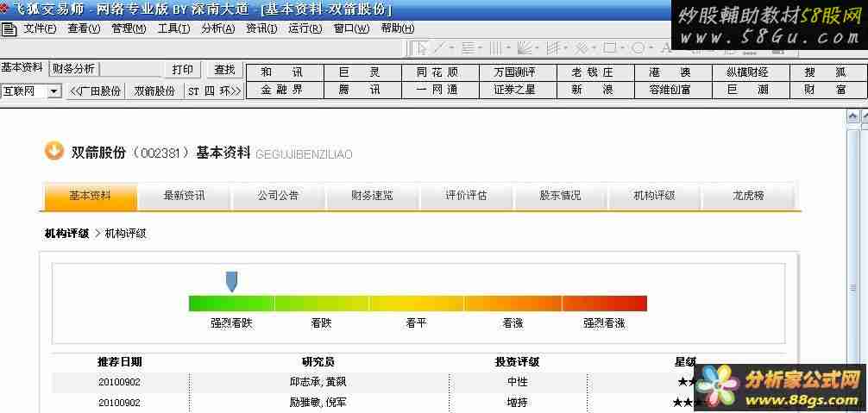Open the 资讯(I) menu
This screenshot has height=413, width=868.
pos(261,28)
